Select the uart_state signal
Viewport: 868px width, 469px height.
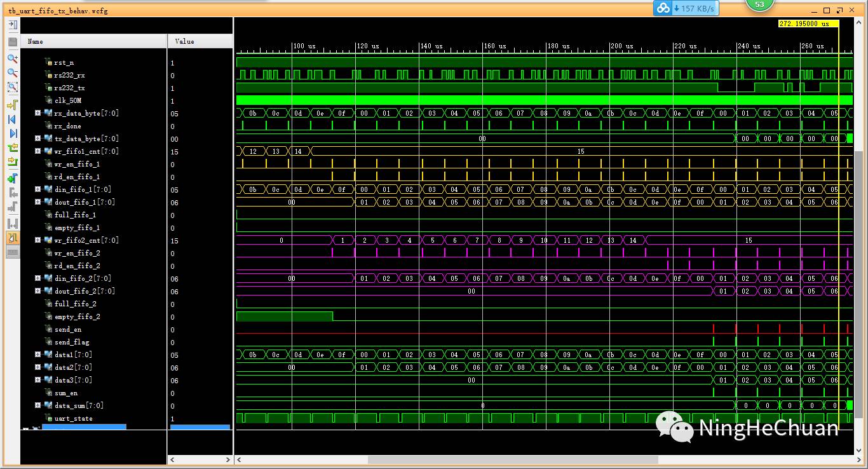pyautogui.click(x=73, y=419)
